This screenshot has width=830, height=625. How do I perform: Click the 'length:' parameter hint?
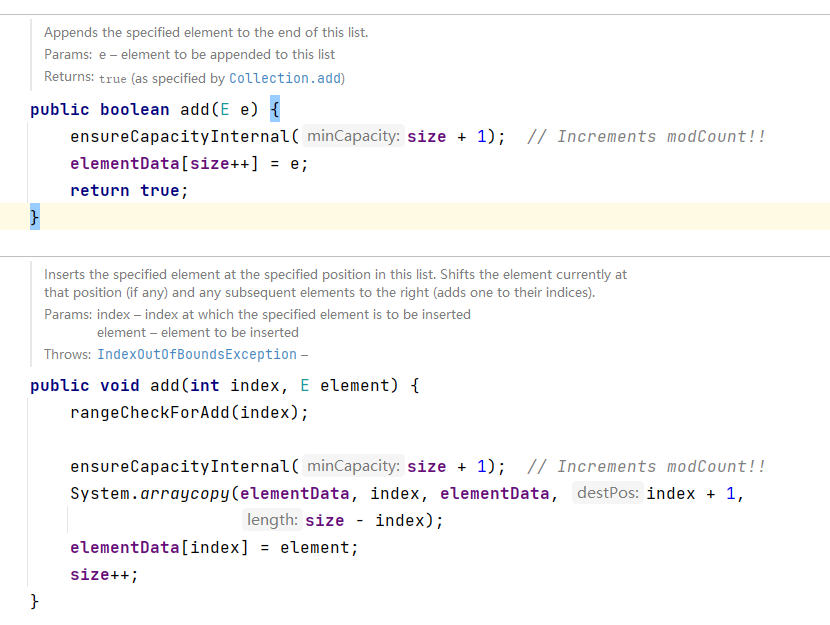point(273,520)
